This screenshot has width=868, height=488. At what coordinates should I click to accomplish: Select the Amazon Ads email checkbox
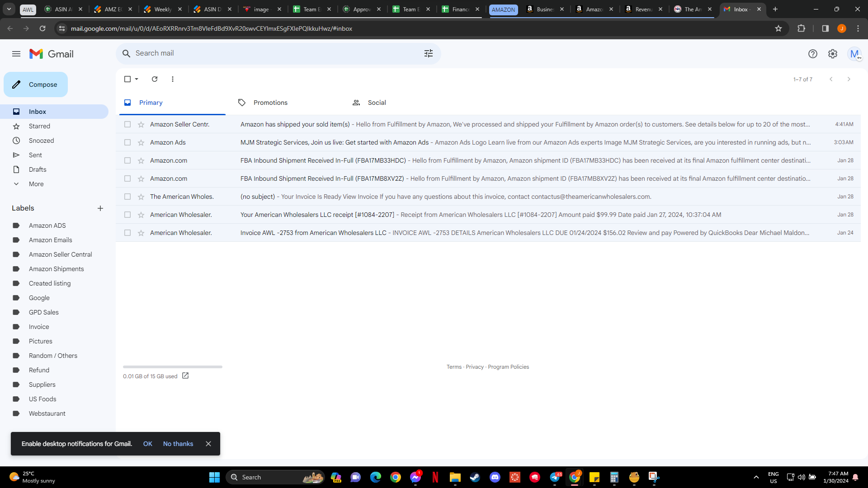(127, 142)
